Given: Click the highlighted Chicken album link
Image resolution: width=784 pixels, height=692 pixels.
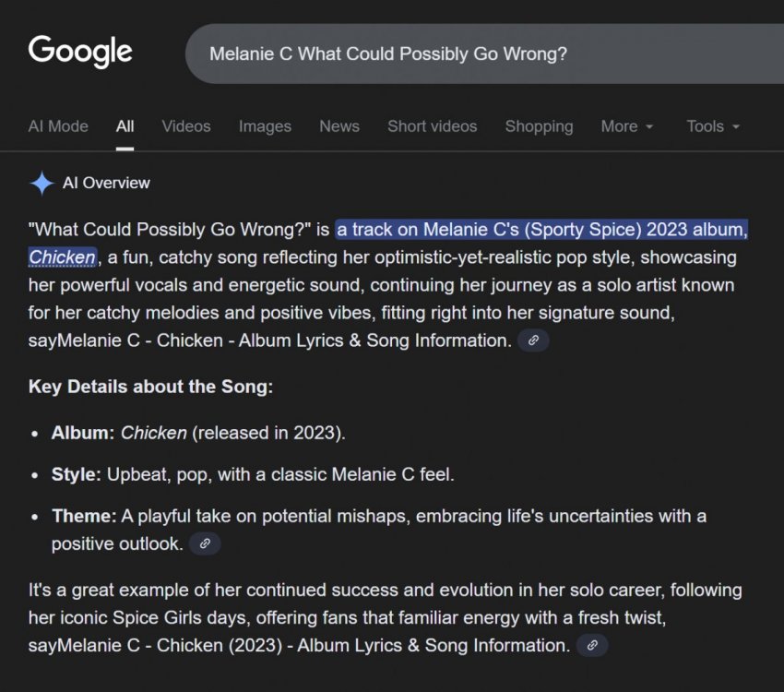Looking at the screenshot, I should 62,257.
